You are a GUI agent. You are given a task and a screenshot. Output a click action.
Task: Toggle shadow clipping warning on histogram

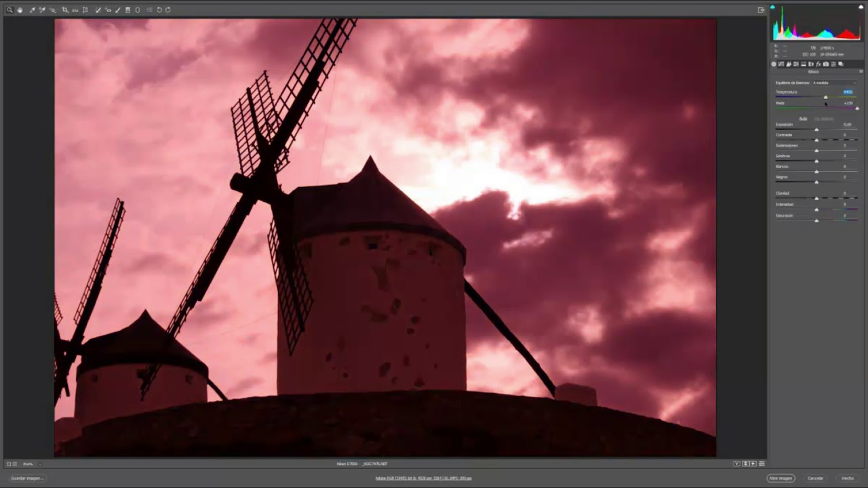(x=772, y=7)
